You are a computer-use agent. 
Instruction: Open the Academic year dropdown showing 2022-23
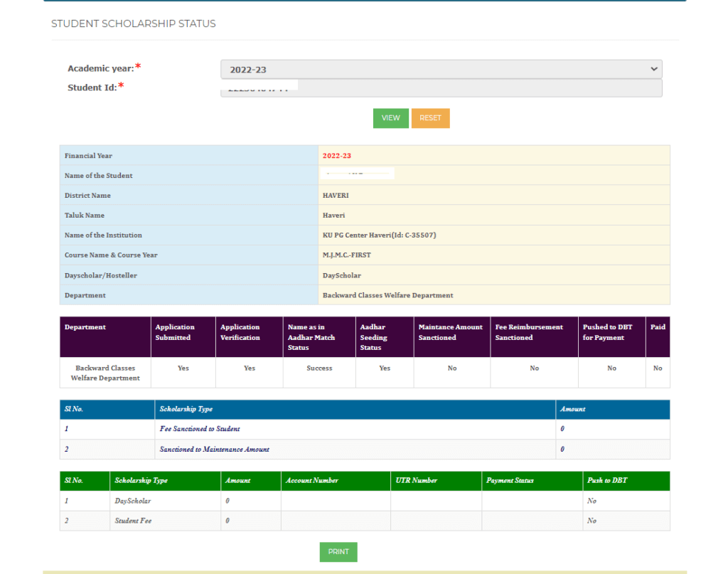(441, 69)
